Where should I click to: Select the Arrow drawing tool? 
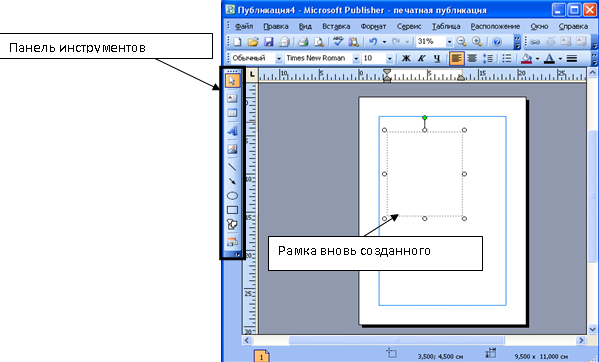pos(232,181)
